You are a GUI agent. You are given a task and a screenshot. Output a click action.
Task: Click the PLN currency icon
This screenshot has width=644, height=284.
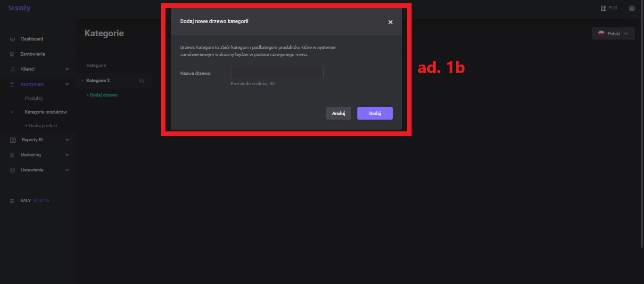click(x=603, y=8)
